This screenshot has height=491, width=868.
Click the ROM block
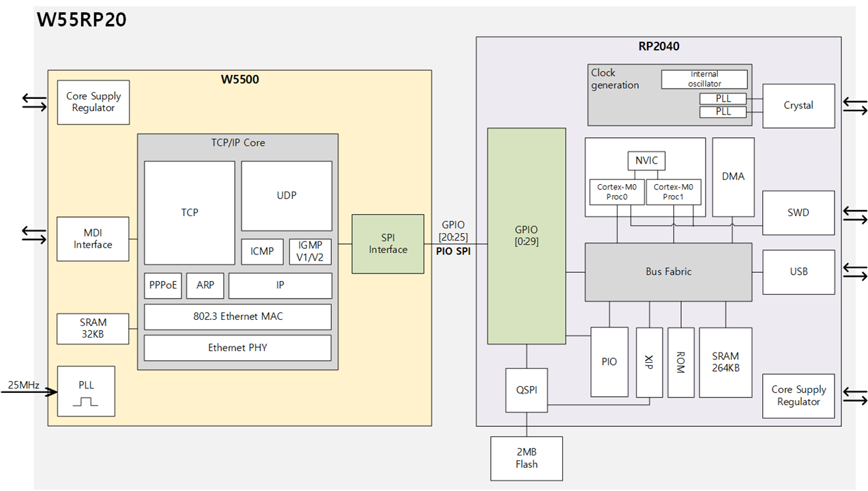tap(681, 362)
